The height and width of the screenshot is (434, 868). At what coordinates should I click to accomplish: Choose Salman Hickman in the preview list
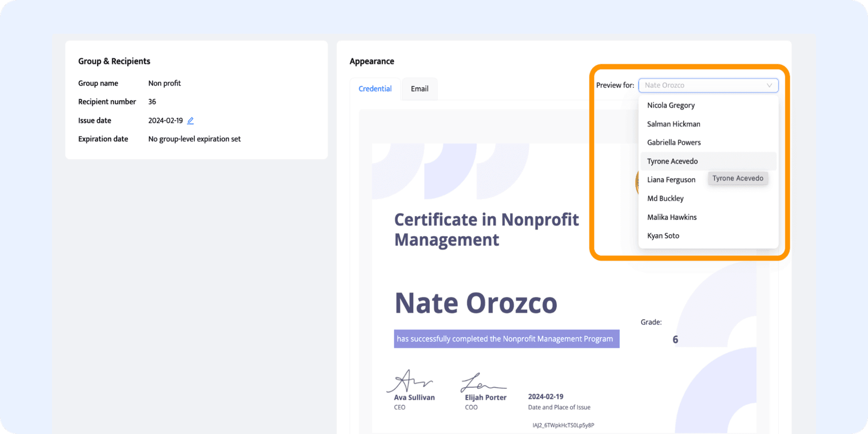(x=673, y=124)
